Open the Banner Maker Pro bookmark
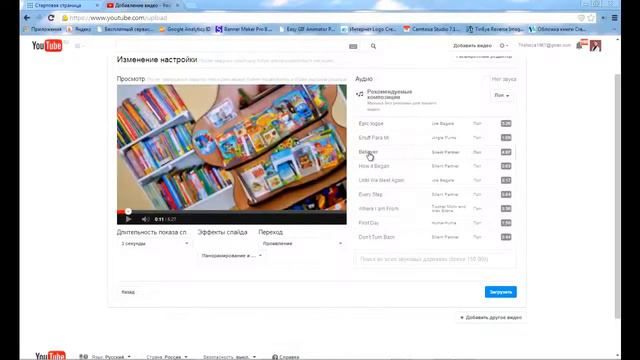 (x=244, y=29)
